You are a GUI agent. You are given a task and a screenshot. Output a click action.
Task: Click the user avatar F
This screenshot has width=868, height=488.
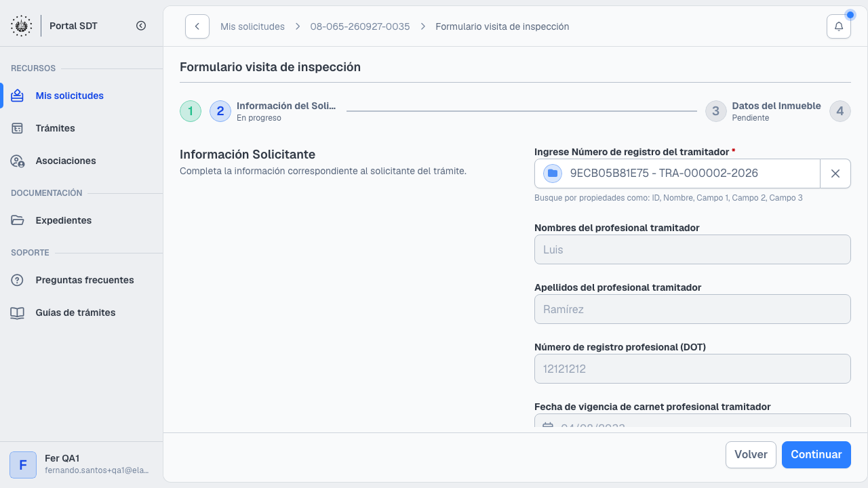click(x=23, y=465)
